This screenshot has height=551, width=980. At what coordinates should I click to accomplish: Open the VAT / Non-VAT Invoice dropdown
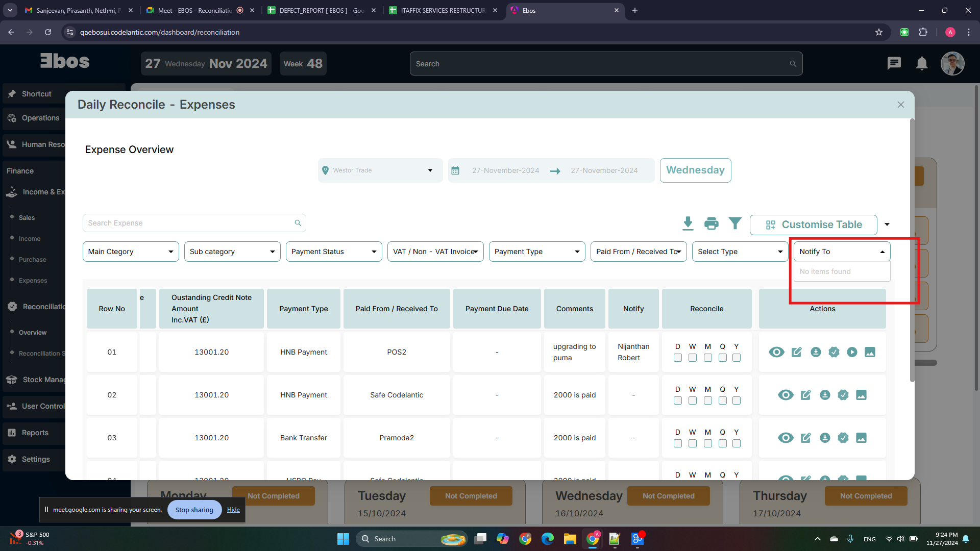[x=435, y=252]
